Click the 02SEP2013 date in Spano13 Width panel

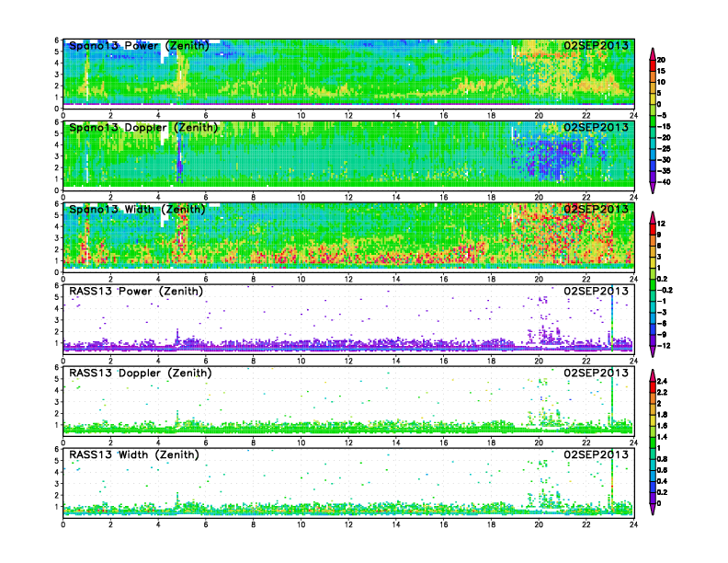coord(596,209)
